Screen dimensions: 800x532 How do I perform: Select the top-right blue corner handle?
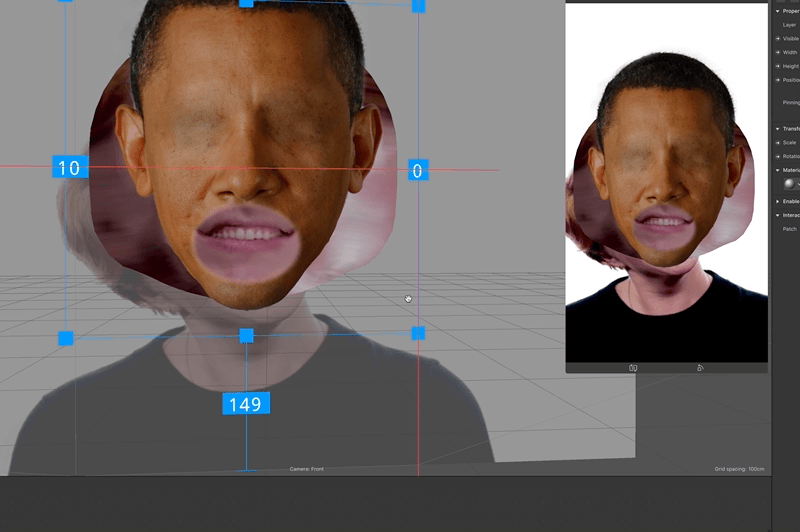418,6
